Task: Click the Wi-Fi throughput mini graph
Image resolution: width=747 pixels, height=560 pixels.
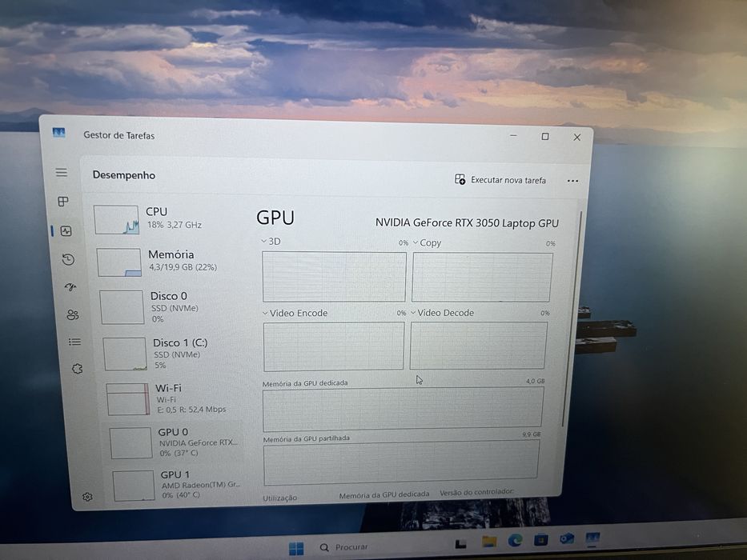Action: coord(129,399)
